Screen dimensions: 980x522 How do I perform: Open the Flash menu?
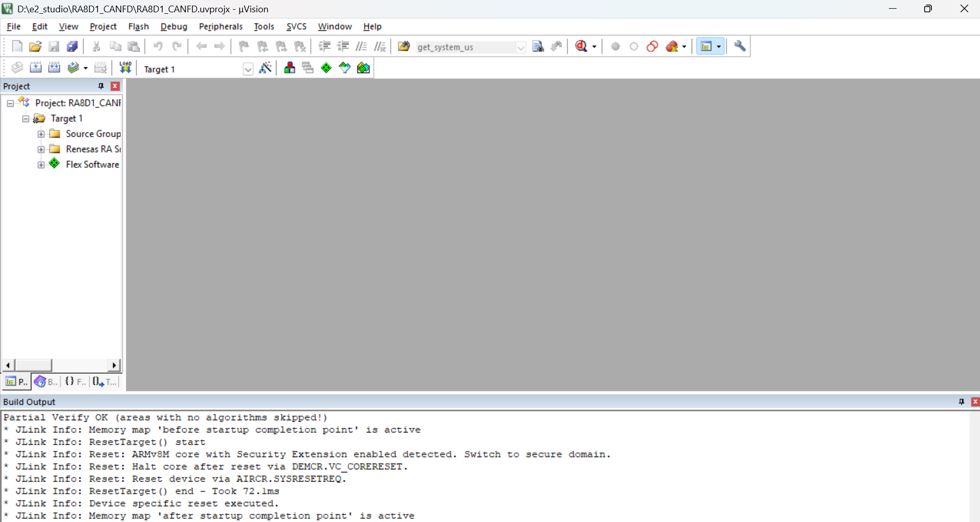(x=138, y=27)
